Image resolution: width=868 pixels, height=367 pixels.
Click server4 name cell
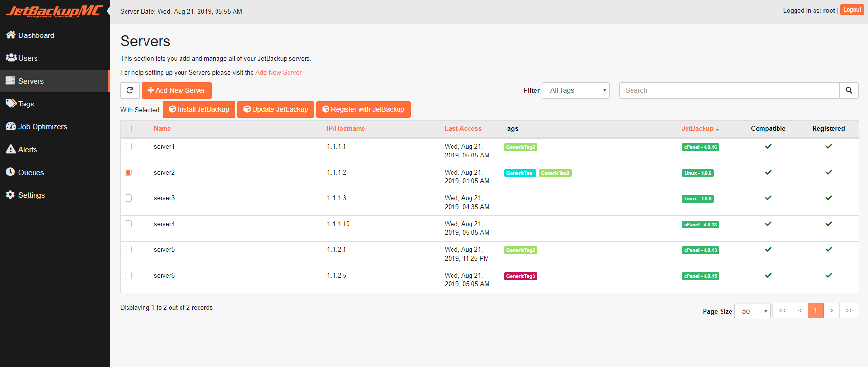point(164,224)
